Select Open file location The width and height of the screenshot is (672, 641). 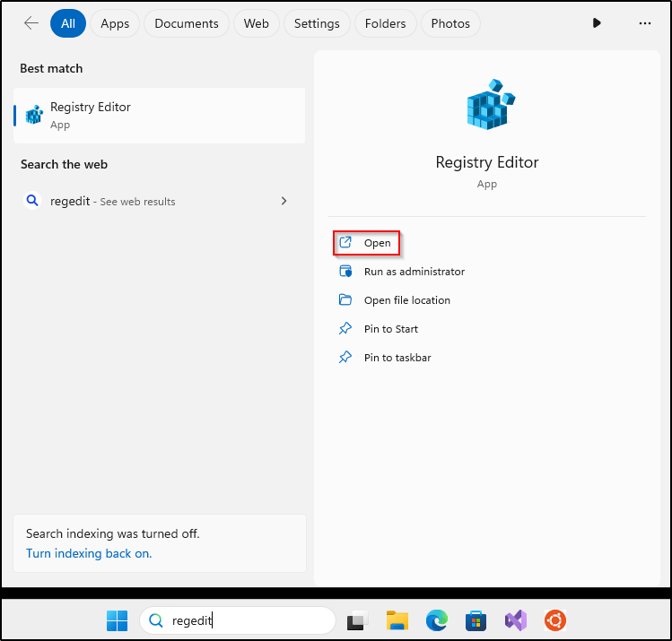coord(406,300)
